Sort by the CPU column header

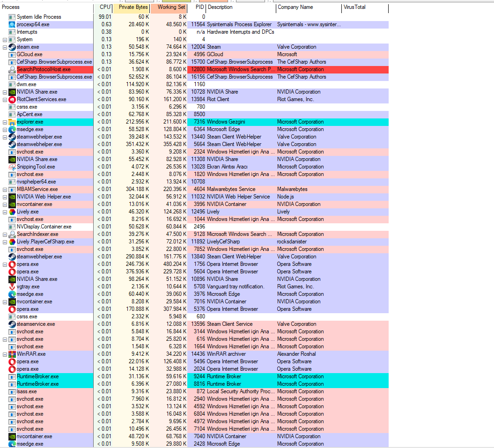[103, 7]
